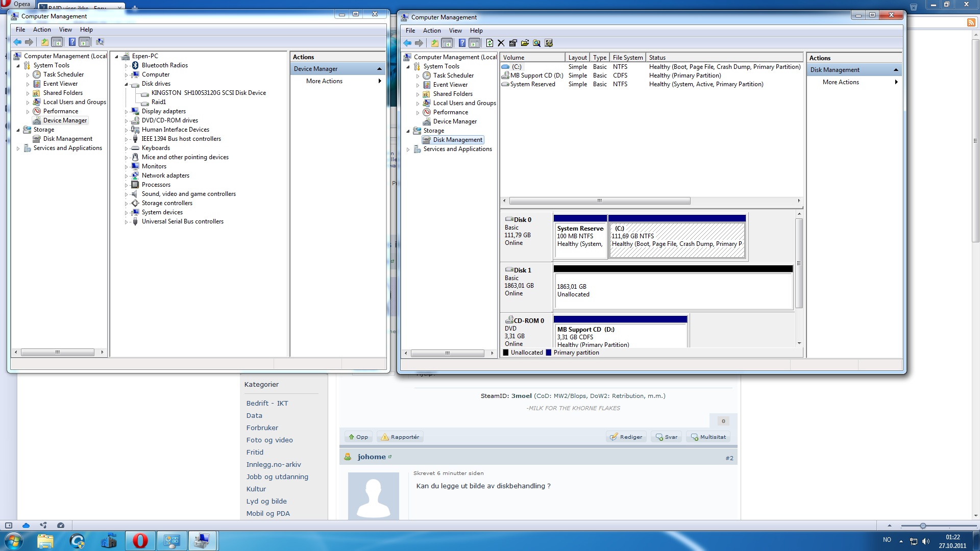980x551 pixels.
Task: Open View menu in right window
Action: [x=455, y=31]
